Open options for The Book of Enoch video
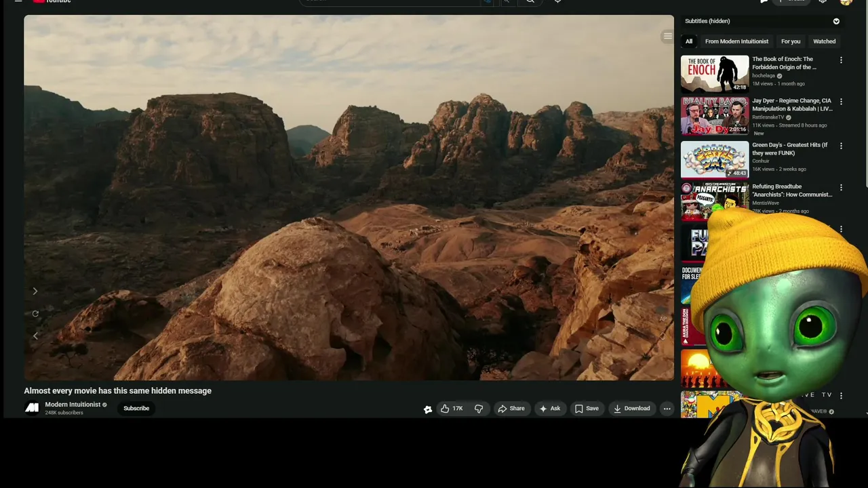 pos(841,60)
